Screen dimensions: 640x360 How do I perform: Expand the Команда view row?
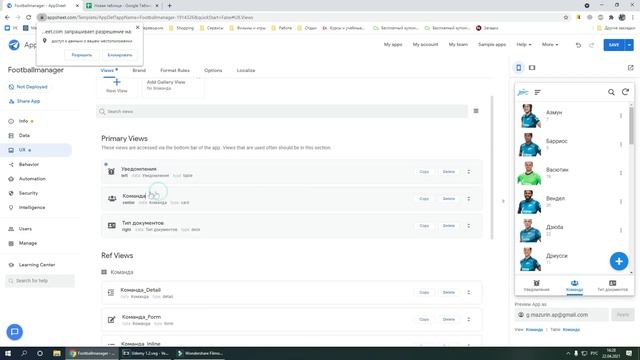click(x=469, y=199)
